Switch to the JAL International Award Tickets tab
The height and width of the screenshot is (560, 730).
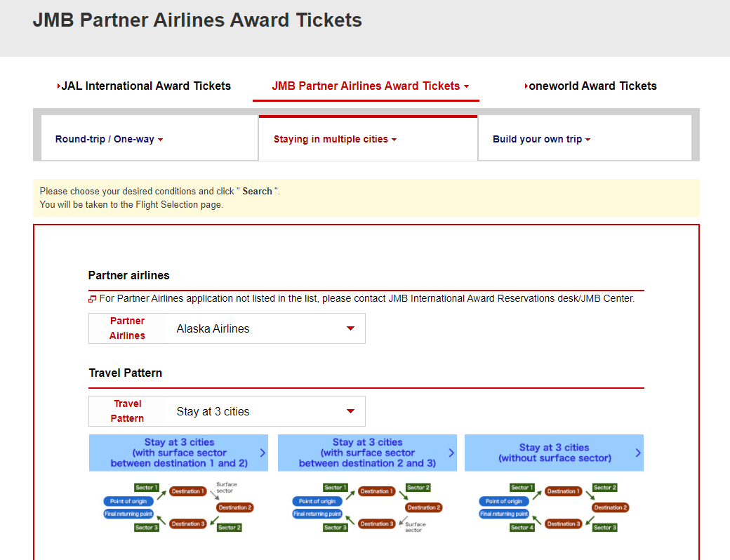(145, 86)
